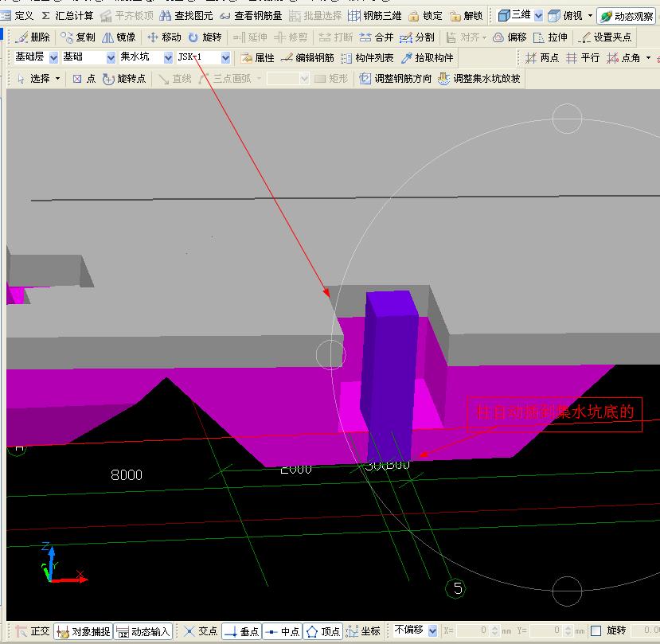The width and height of the screenshot is (660, 644).
Task: Click the axis label 5 bubble
Action: click(456, 588)
